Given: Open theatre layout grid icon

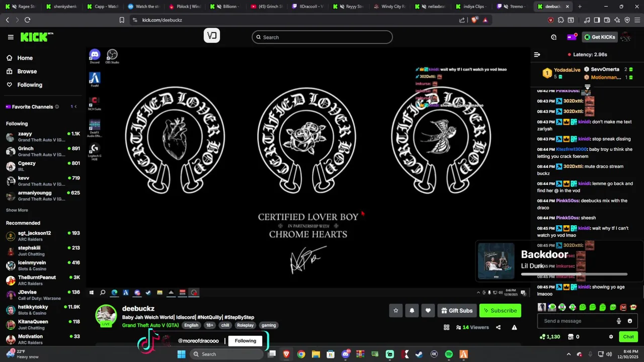Looking at the screenshot, I should (x=446, y=327).
